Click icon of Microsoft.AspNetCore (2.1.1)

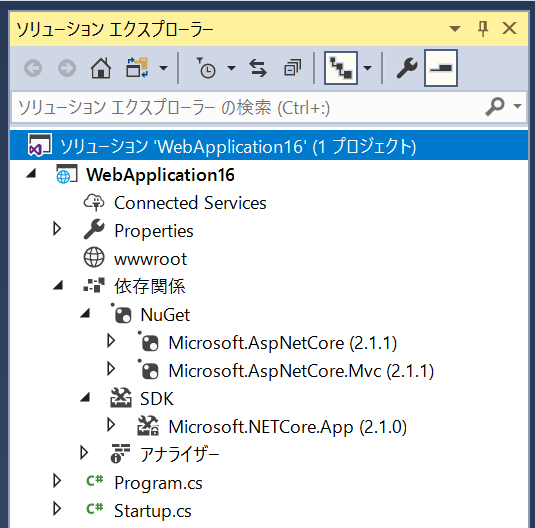[148, 342]
